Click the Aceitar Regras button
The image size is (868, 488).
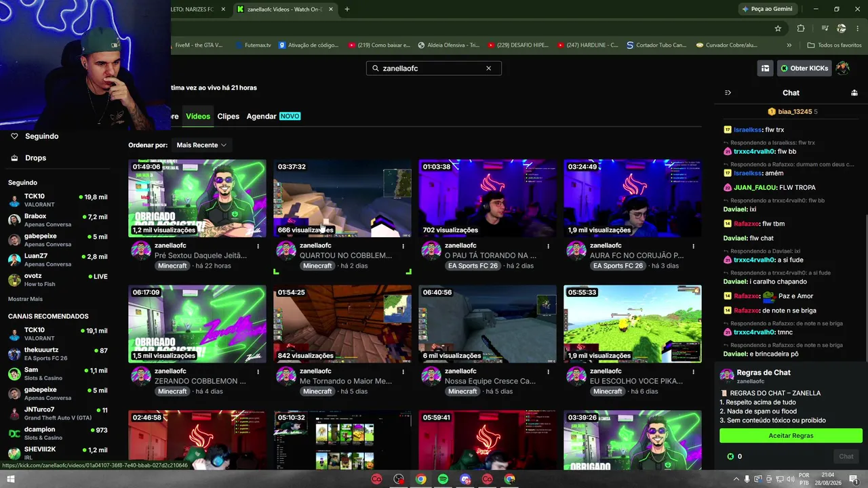(791, 436)
